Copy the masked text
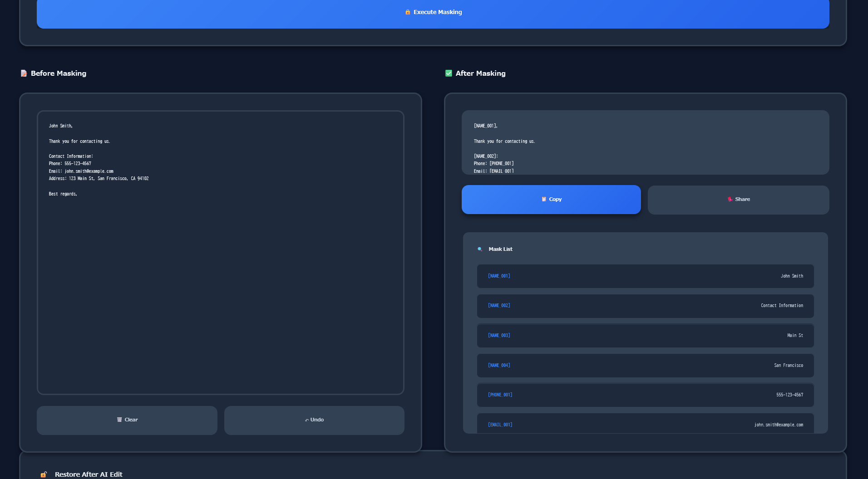The width and height of the screenshot is (868, 479). (x=551, y=199)
